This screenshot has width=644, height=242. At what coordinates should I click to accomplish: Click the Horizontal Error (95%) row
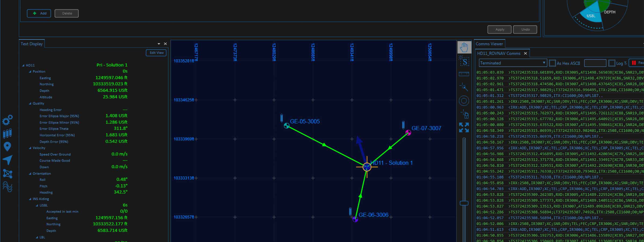(x=83, y=135)
